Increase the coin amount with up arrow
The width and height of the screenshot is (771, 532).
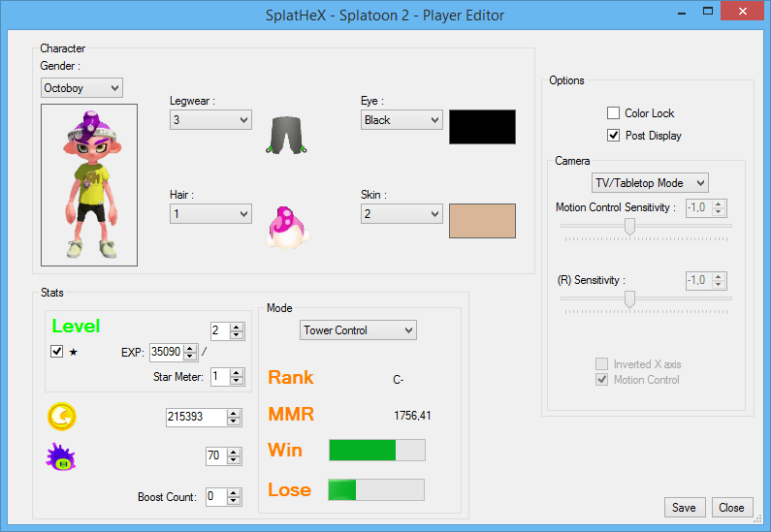pyautogui.click(x=234, y=413)
